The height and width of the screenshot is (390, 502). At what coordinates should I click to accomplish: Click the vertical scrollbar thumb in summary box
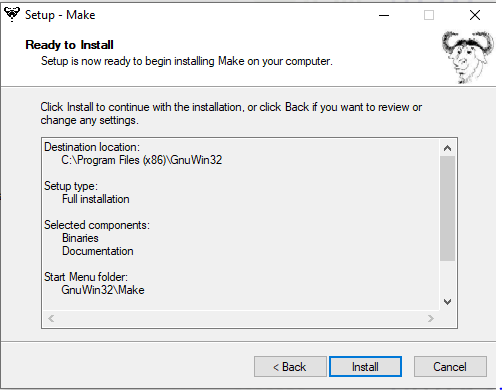tap(447, 208)
